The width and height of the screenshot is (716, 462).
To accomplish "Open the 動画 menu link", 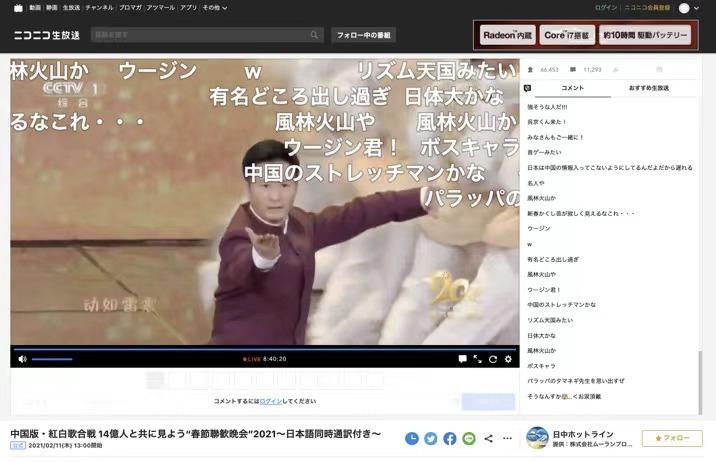I will click(35, 8).
